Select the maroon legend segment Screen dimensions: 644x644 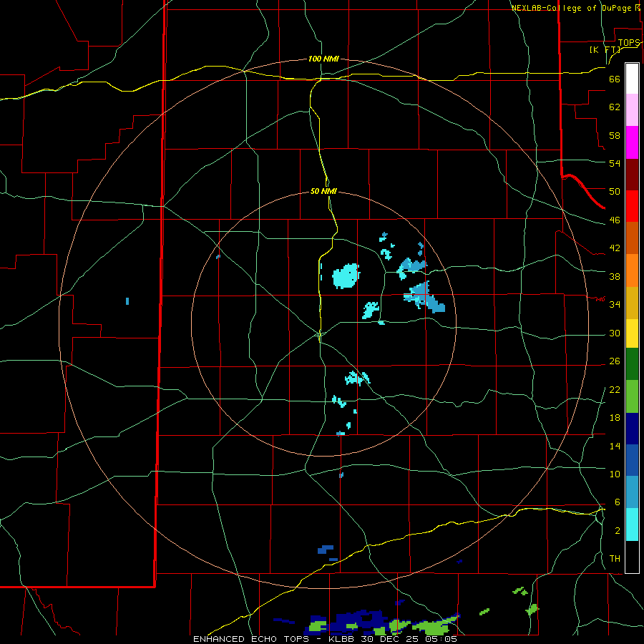point(632,174)
